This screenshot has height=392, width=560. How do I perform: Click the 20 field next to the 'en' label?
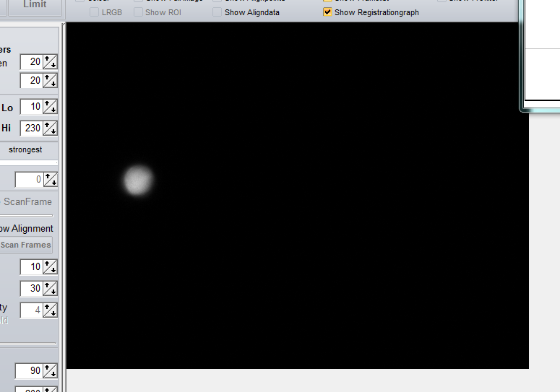coord(31,61)
